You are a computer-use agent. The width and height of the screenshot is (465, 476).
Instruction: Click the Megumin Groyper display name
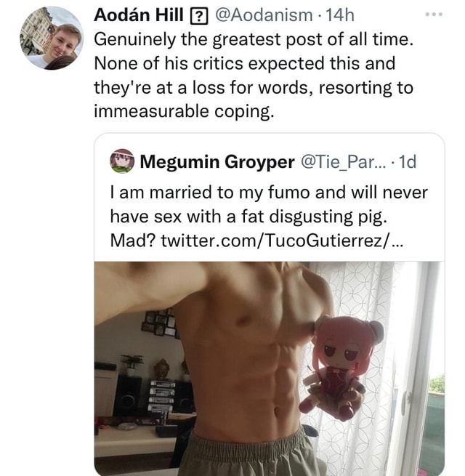pos(217,162)
